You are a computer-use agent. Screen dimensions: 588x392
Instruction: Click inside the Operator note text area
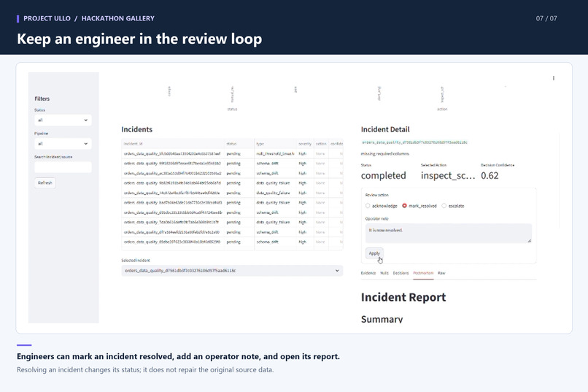(449, 234)
